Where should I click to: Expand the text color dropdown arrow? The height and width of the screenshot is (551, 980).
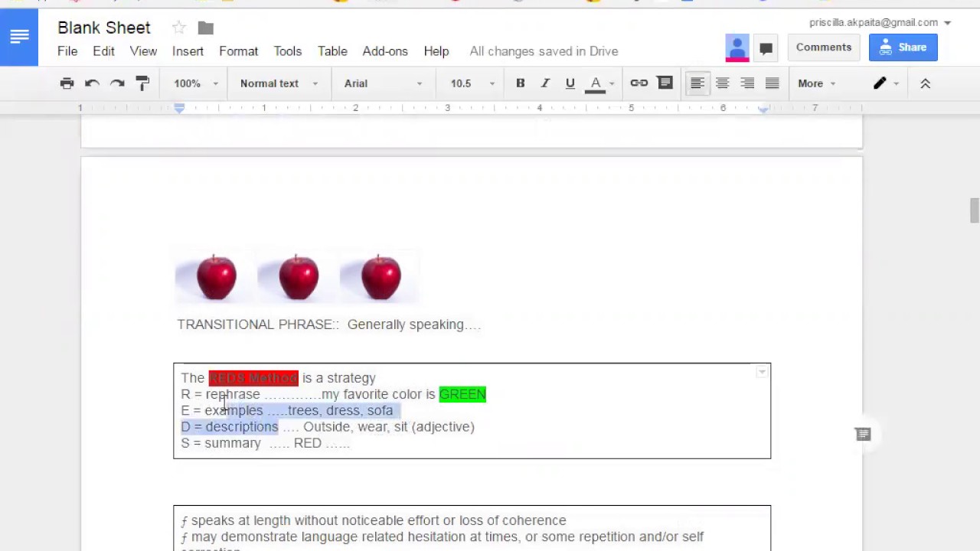(x=611, y=83)
